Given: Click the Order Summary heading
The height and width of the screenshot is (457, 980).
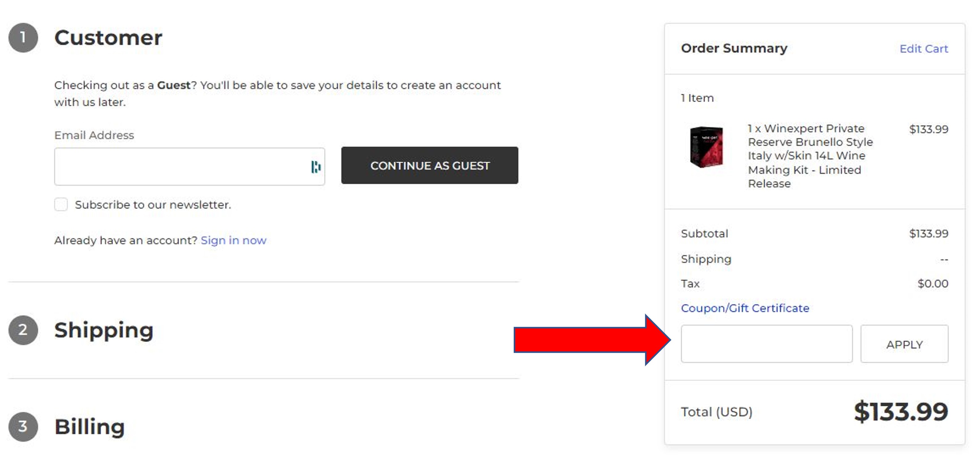Looking at the screenshot, I should [x=734, y=48].
